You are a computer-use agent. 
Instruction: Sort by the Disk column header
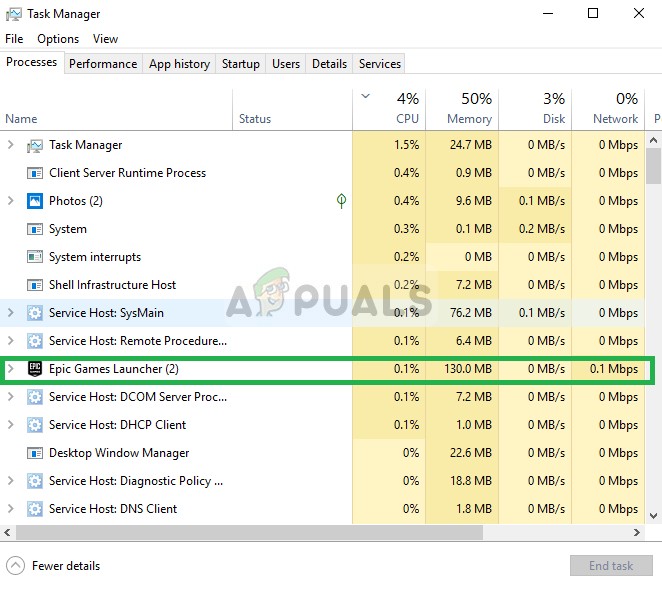tap(535, 110)
